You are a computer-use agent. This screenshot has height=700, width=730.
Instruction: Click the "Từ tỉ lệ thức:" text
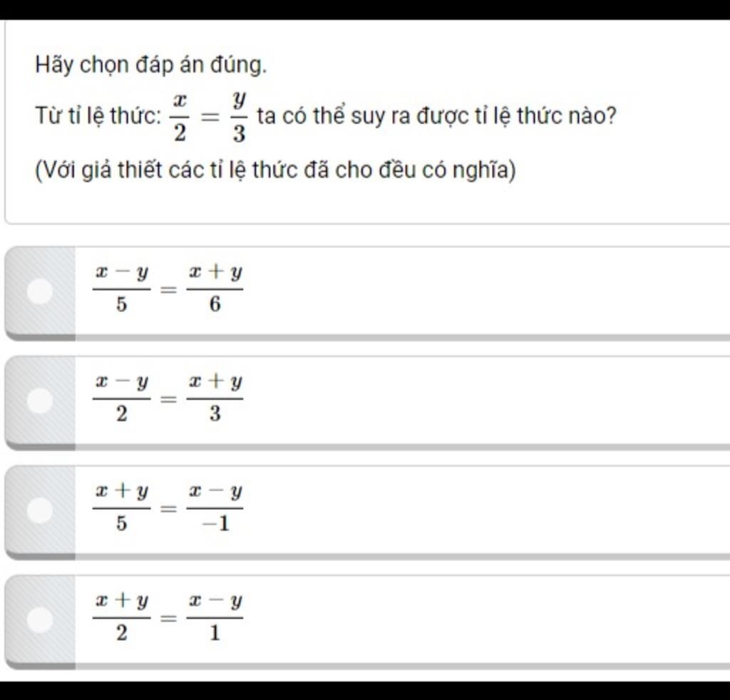coord(98,115)
